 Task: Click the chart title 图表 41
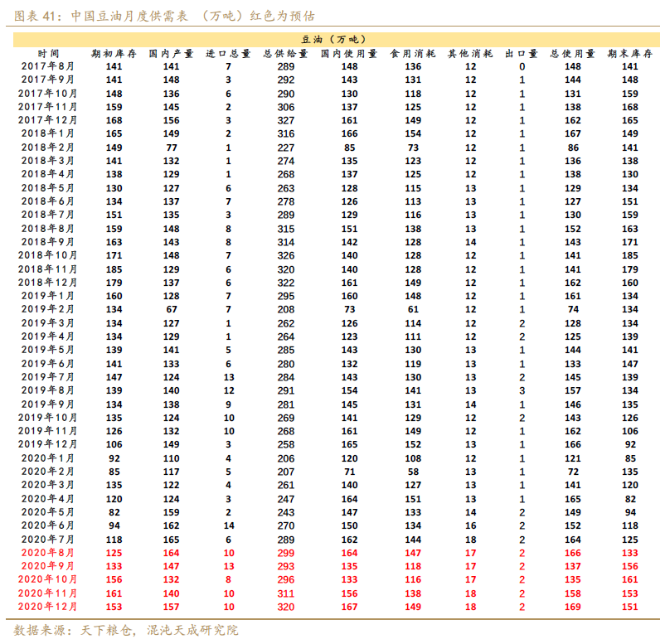(164, 16)
